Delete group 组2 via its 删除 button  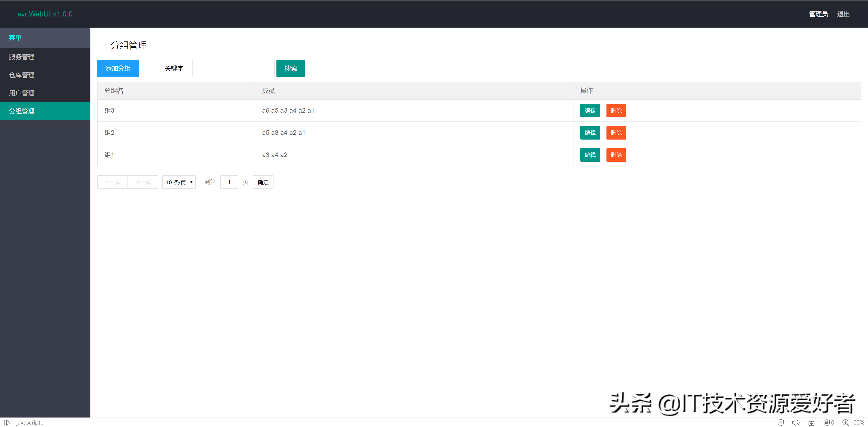coord(616,133)
